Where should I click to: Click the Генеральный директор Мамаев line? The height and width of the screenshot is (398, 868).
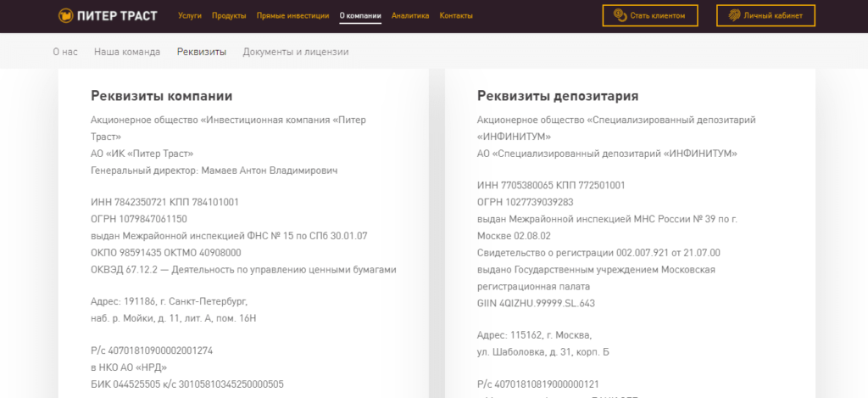point(214,171)
